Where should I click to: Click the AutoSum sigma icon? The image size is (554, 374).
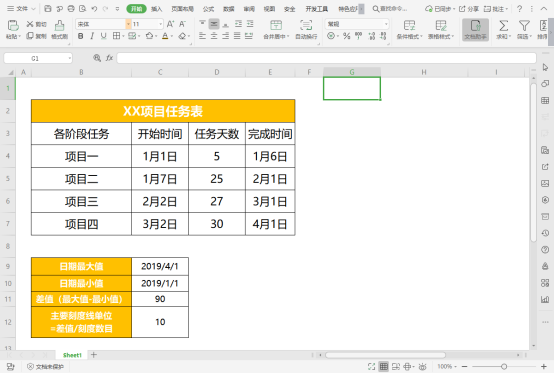click(x=503, y=25)
